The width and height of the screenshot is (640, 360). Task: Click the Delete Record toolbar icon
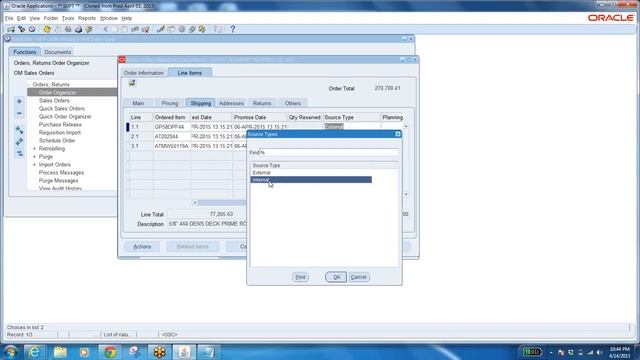click(146, 29)
